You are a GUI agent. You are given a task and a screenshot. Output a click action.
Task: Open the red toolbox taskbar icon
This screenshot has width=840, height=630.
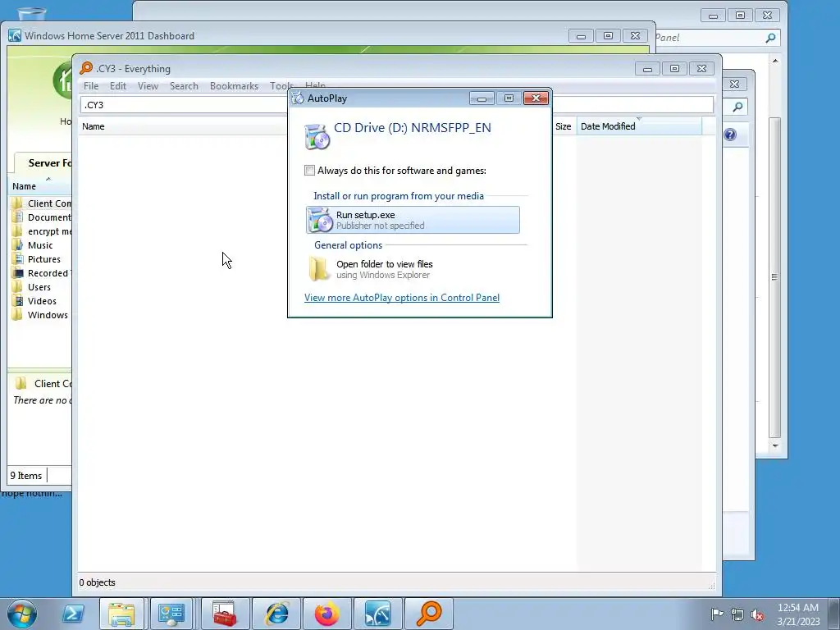225,614
